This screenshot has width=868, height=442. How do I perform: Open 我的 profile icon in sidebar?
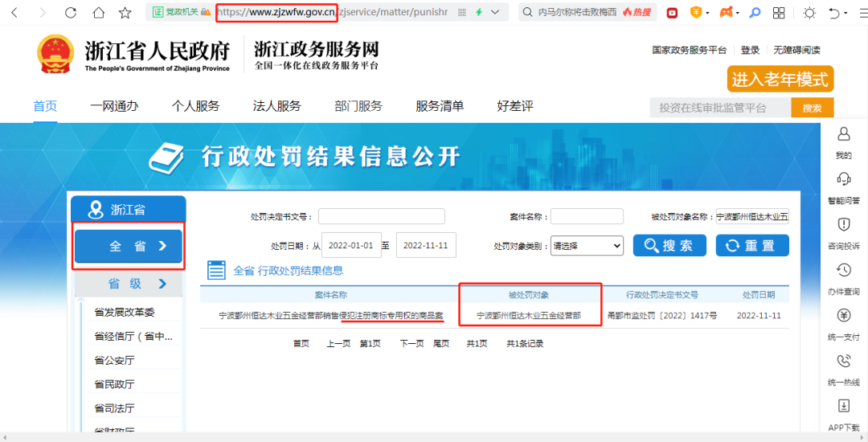coord(843,134)
